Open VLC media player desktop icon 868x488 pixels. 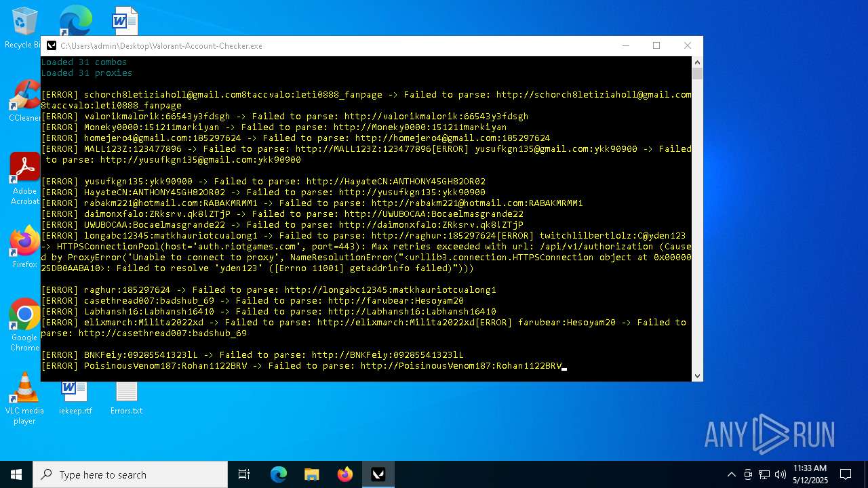(24, 399)
